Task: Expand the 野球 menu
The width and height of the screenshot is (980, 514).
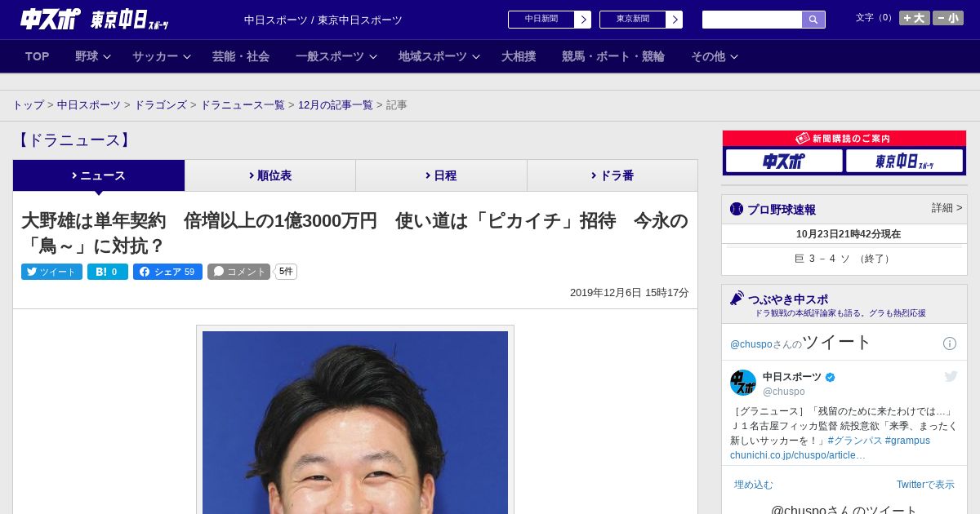Action: click(x=93, y=56)
